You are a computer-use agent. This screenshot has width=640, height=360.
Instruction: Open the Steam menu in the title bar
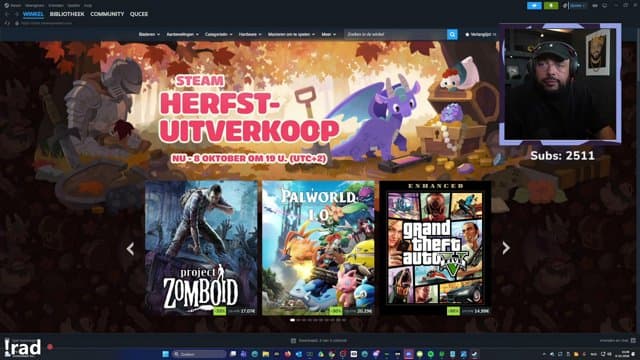point(13,5)
